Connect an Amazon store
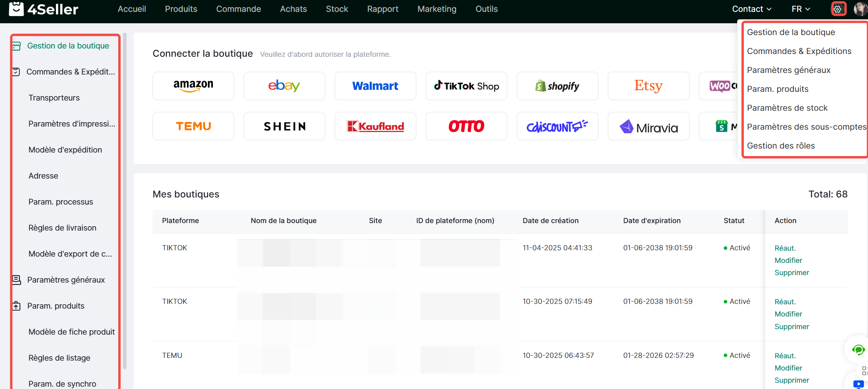The image size is (868, 389). [x=193, y=86]
